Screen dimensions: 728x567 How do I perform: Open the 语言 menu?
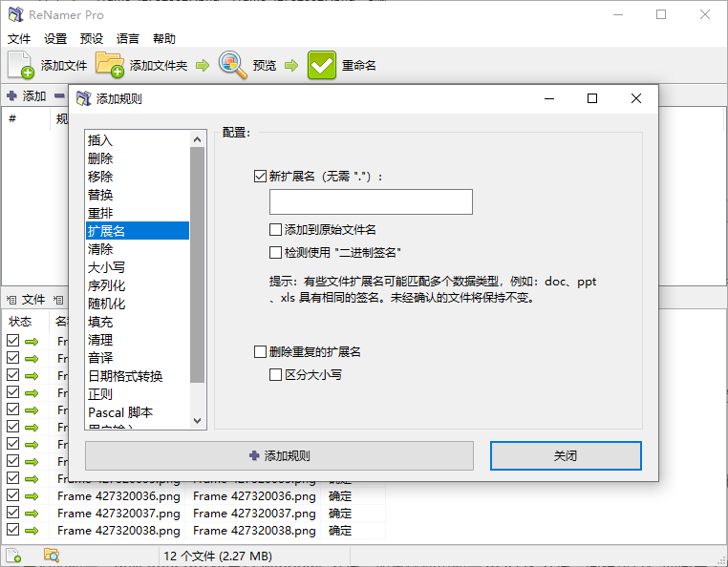[x=128, y=38]
